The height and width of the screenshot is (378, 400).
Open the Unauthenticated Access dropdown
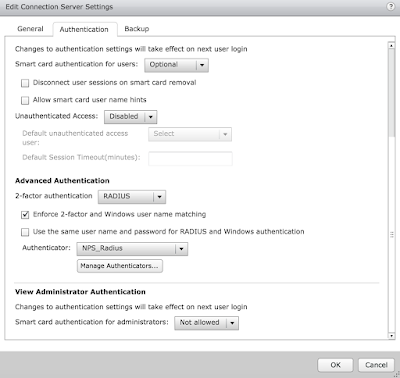(130, 117)
